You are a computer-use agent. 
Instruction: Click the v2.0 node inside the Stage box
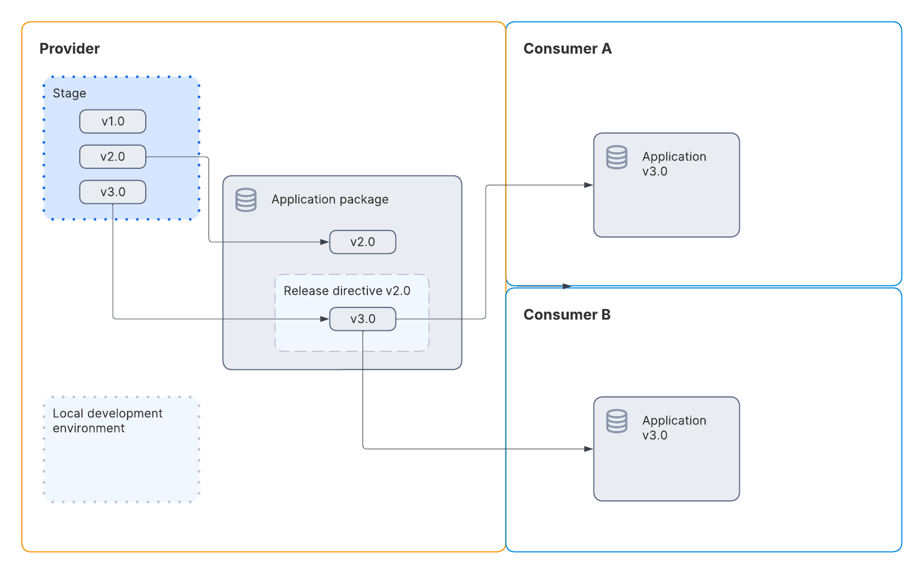click(112, 156)
